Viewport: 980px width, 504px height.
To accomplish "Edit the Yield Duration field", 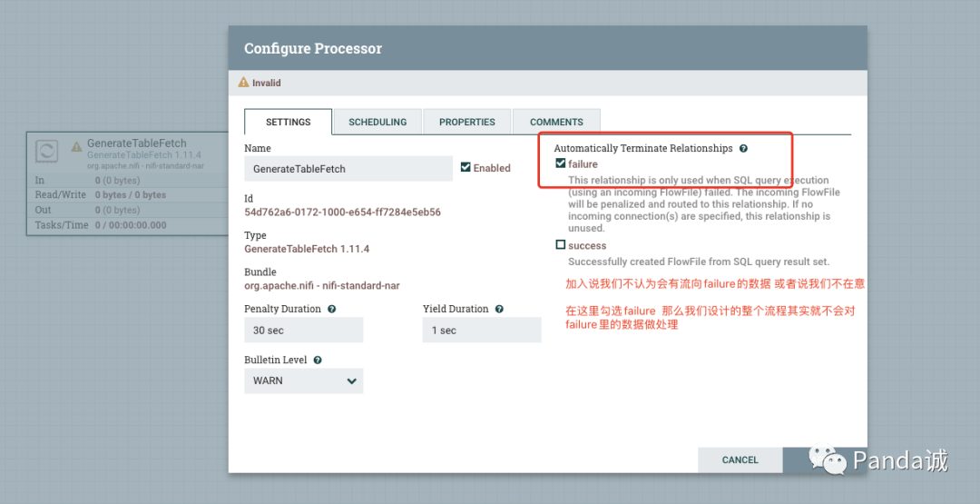I will pyautogui.click(x=482, y=331).
